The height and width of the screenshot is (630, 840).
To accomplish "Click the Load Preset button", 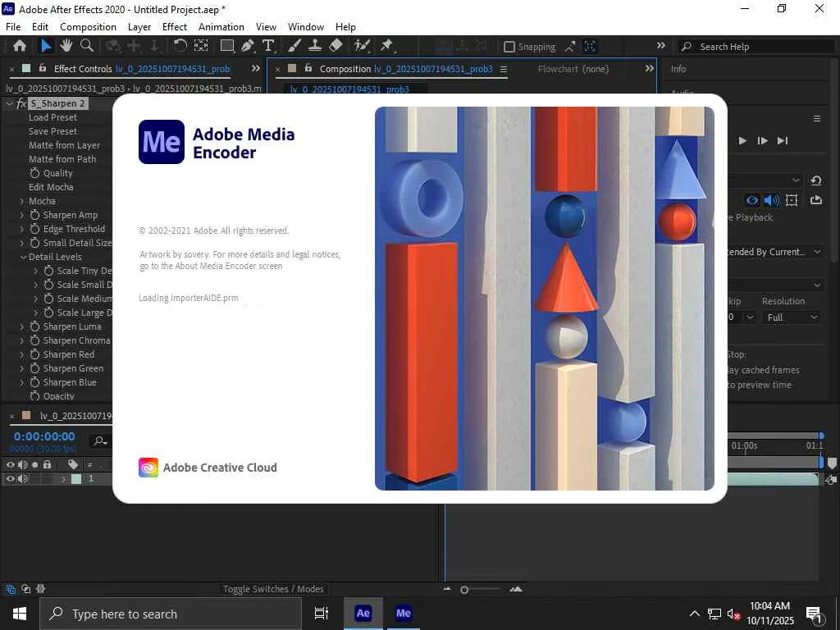I will tap(52, 117).
